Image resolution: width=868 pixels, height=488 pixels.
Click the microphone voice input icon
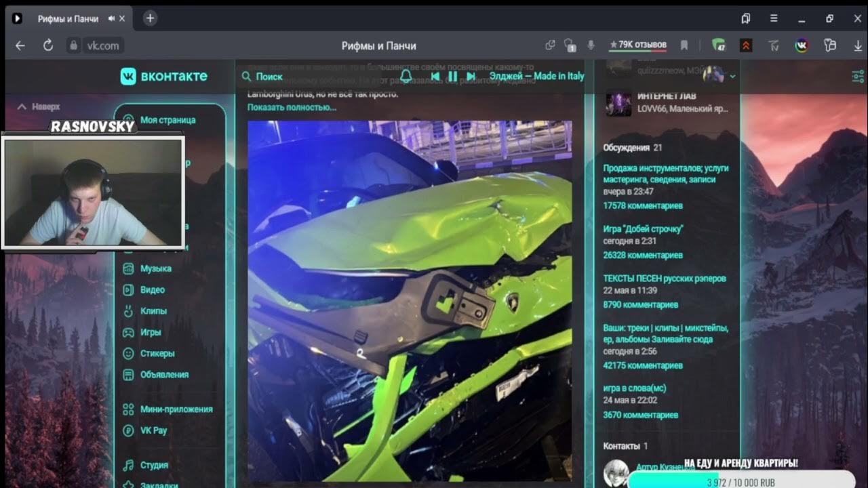click(x=591, y=45)
